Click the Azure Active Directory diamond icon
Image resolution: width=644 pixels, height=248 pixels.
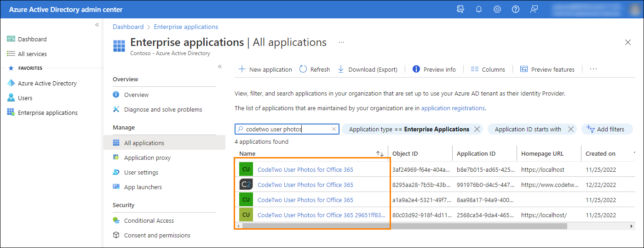pos(11,83)
